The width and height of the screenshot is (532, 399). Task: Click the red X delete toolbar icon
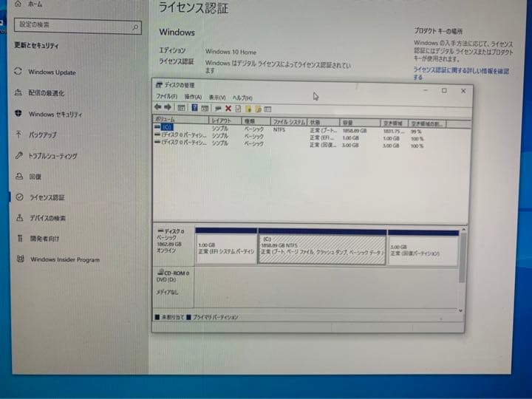[x=228, y=109]
